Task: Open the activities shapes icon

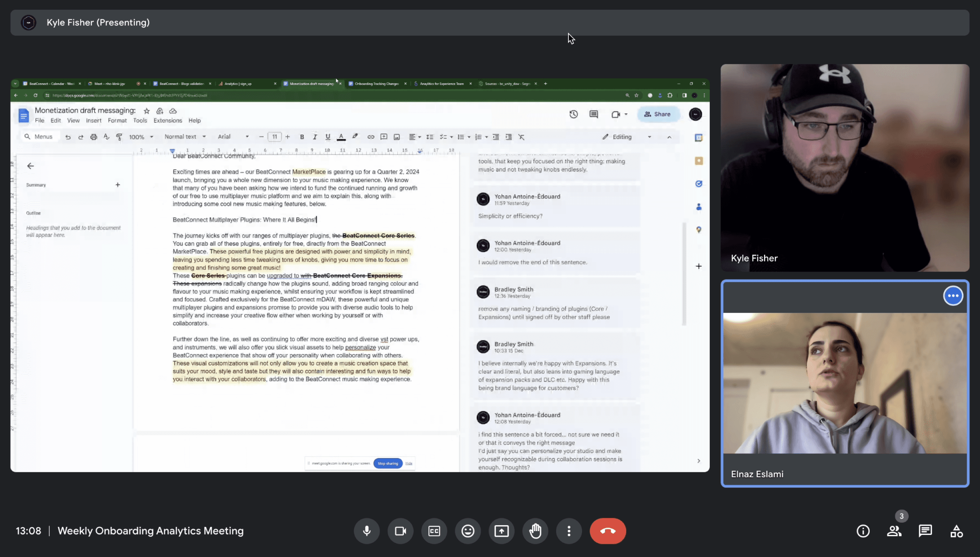Action: pyautogui.click(x=956, y=531)
